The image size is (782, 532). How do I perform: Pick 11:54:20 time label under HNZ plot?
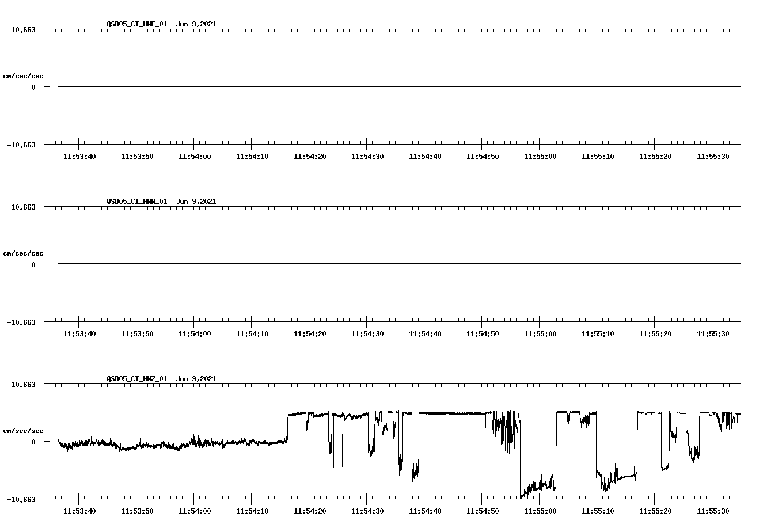pyautogui.click(x=310, y=511)
